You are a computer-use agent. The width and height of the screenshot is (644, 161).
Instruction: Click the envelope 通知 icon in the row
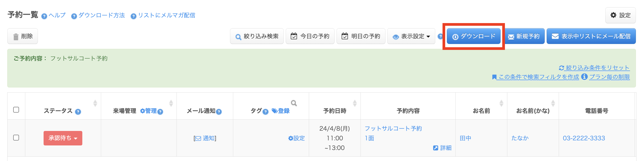[x=198, y=138]
